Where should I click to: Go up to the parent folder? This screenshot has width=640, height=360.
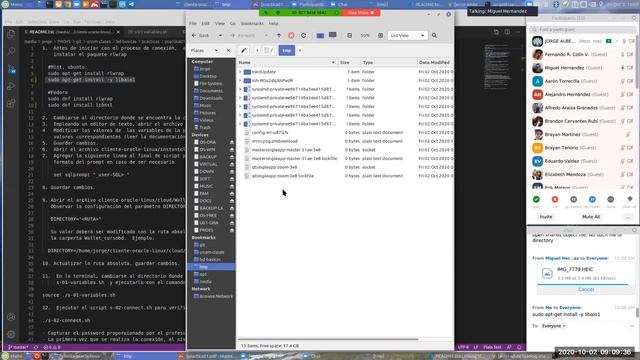pos(279,36)
